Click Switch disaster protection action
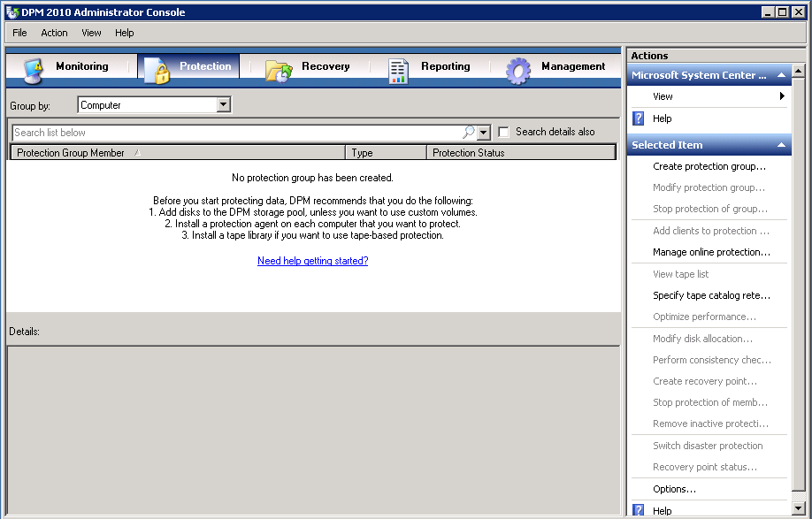812x519 pixels. [708, 446]
